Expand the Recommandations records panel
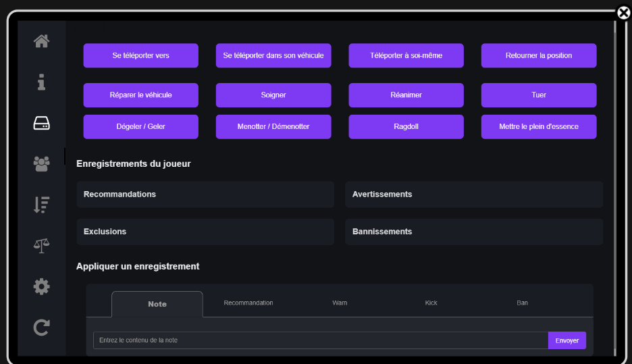Image resolution: width=632 pixels, height=364 pixels. click(205, 194)
